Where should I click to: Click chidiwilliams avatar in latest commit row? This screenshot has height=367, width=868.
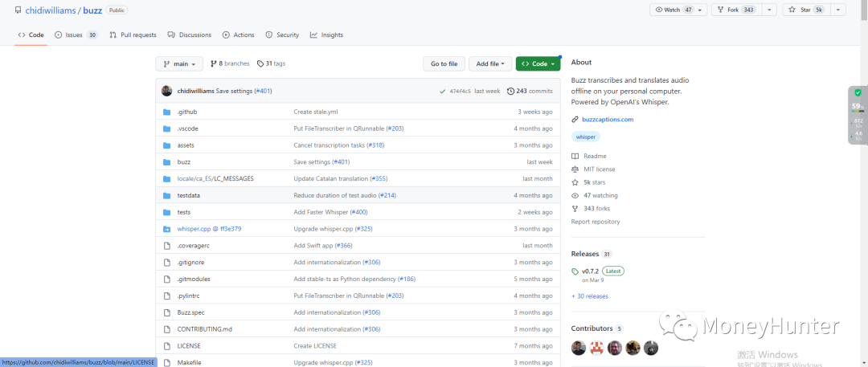click(166, 91)
